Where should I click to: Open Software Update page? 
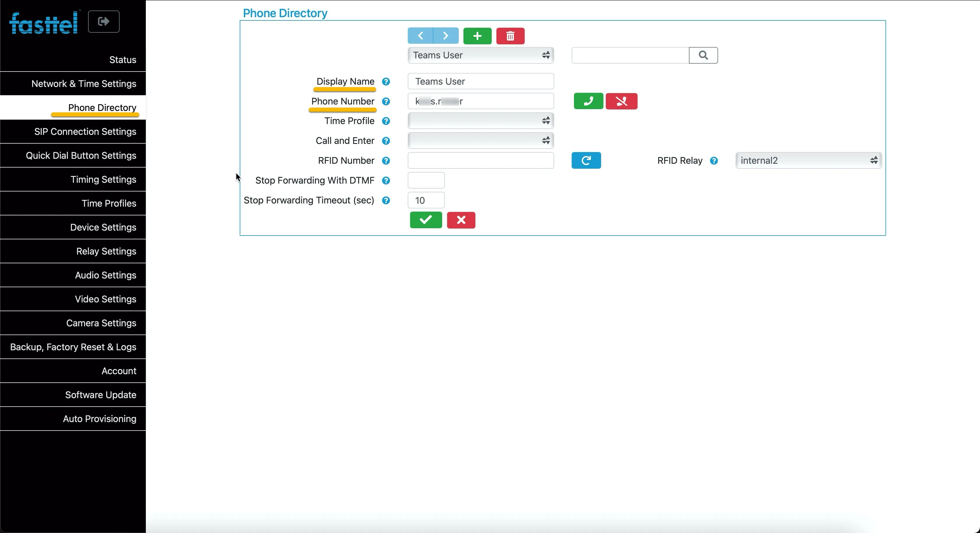tap(73, 395)
